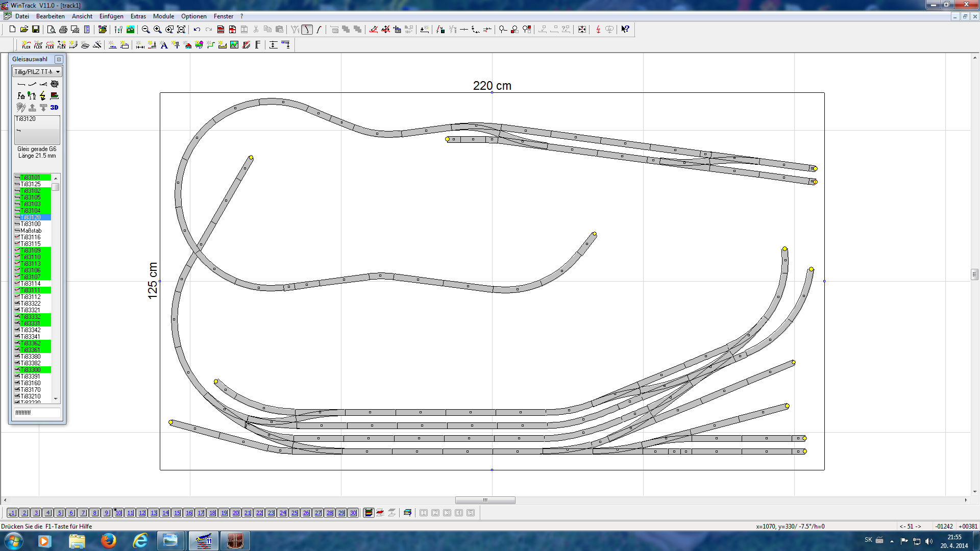This screenshot has height=551, width=980.
Task: Click the turntable icon in Gleisauswahl
Action: point(55,84)
